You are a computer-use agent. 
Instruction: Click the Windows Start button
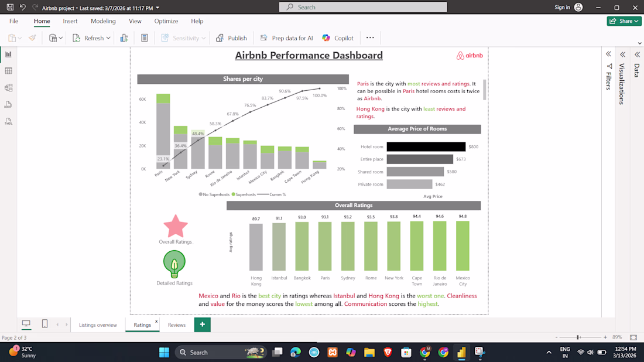click(x=165, y=352)
